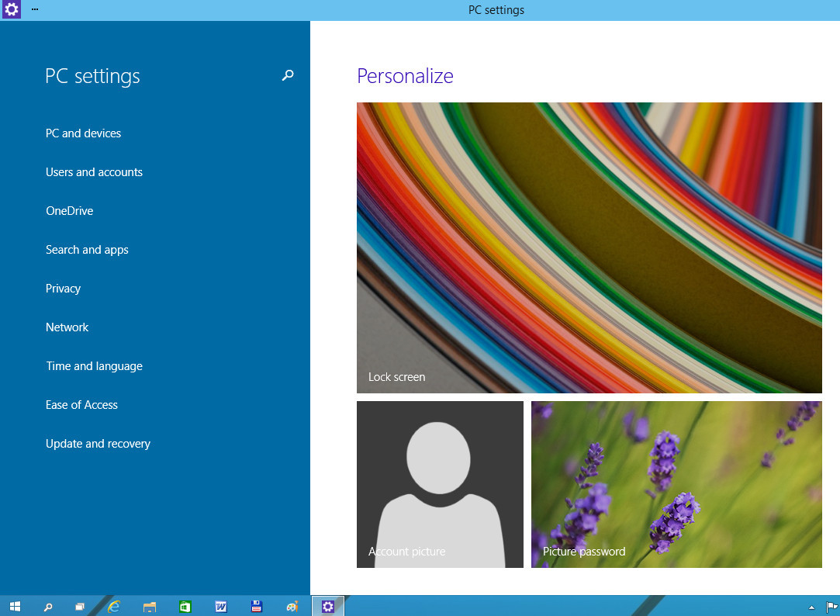This screenshot has width=840, height=616.
Task: Launch the green Store app on taskbar
Action: point(185,607)
